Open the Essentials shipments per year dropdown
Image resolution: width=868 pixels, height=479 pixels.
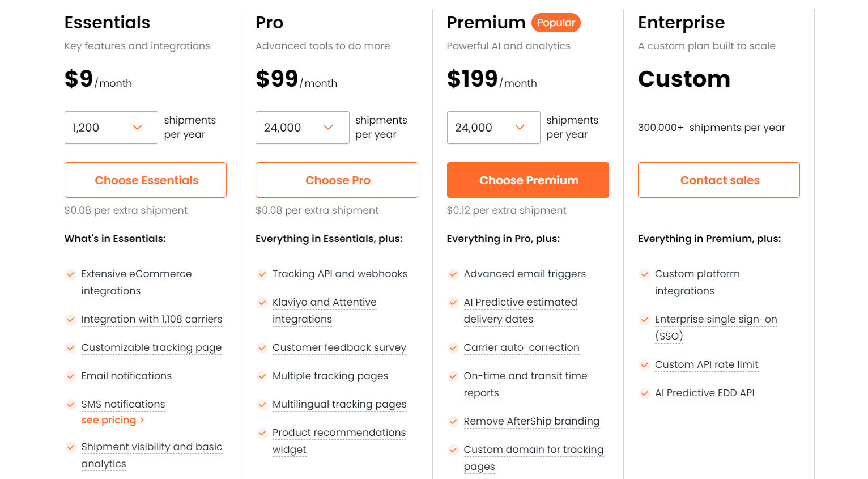[x=111, y=128]
